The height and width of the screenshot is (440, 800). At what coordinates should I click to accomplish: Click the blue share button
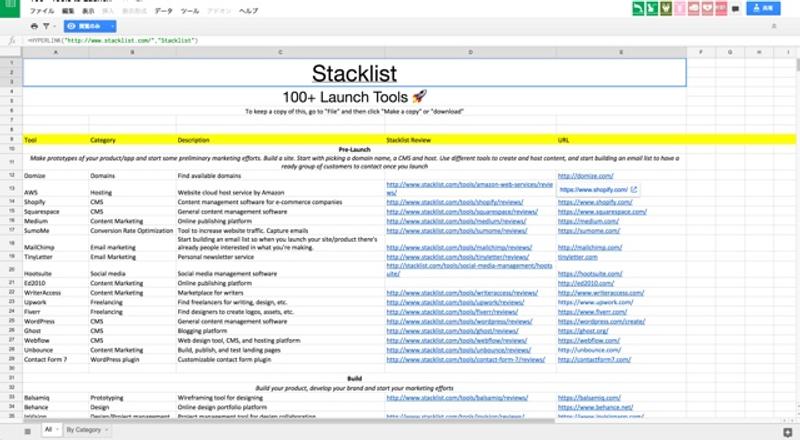tap(768, 8)
